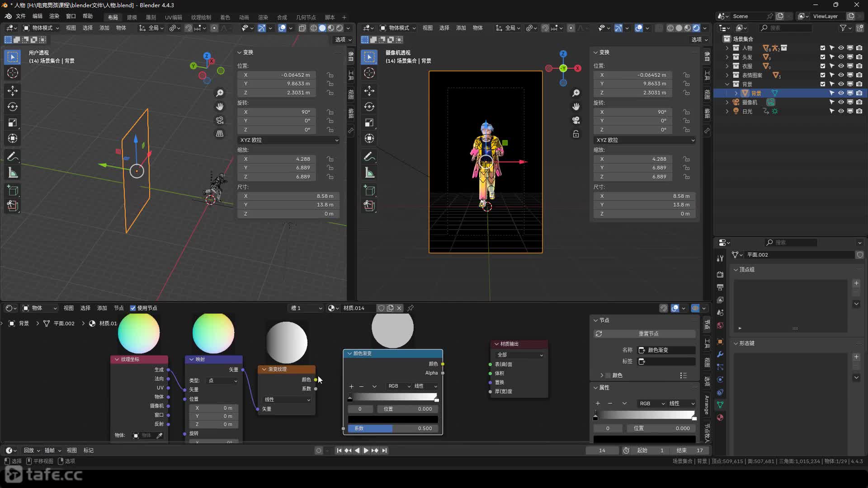
Task: Click the zoom magnifier icon in camera viewport
Action: pyautogui.click(x=576, y=93)
